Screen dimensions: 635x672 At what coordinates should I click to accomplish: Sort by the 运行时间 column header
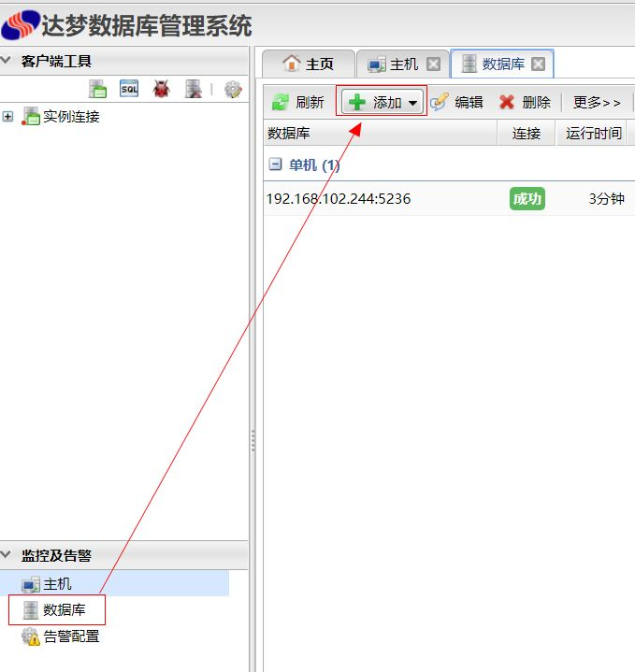(x=594, y=134)
